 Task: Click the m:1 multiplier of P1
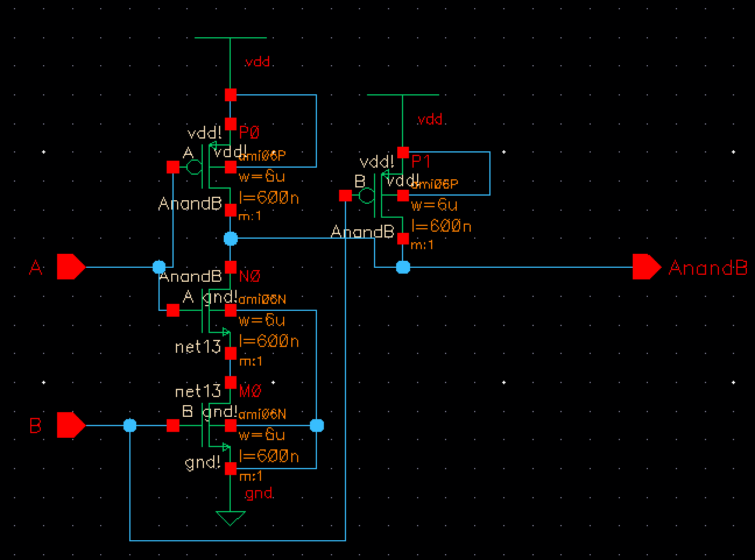click(x=422, y=245)
